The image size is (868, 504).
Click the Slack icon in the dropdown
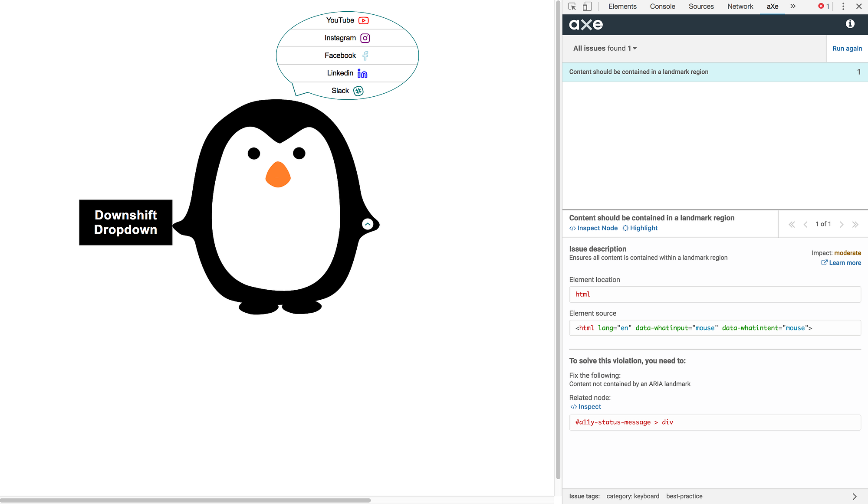358,91
